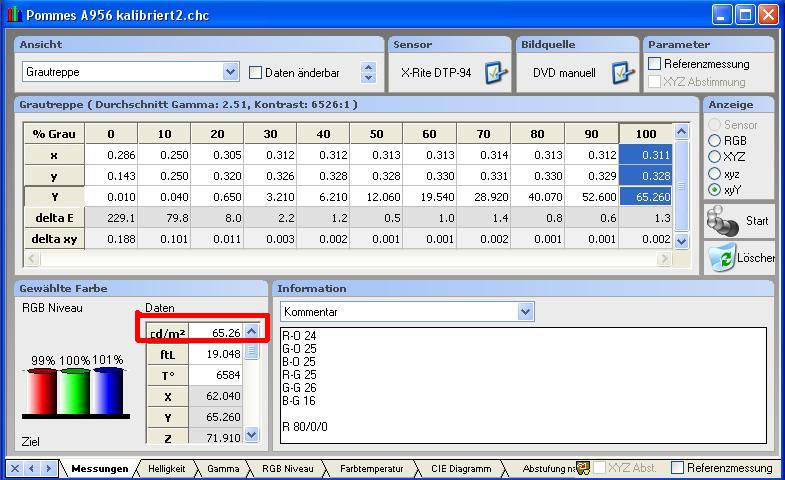Select the RGB display radio button

[x=714, y=141]
